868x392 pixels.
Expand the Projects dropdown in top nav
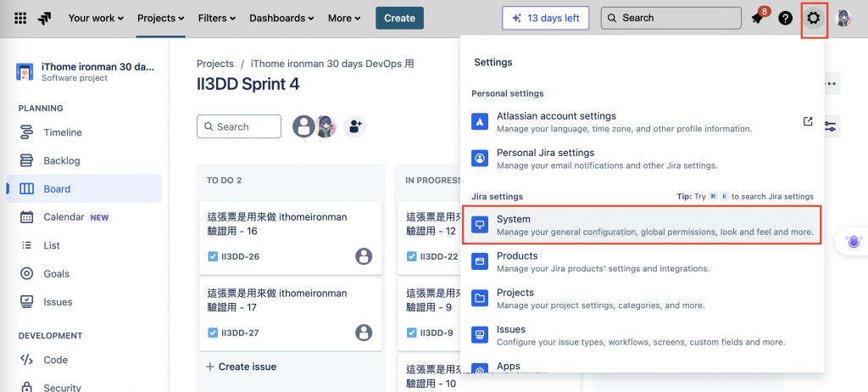(160, 19)
